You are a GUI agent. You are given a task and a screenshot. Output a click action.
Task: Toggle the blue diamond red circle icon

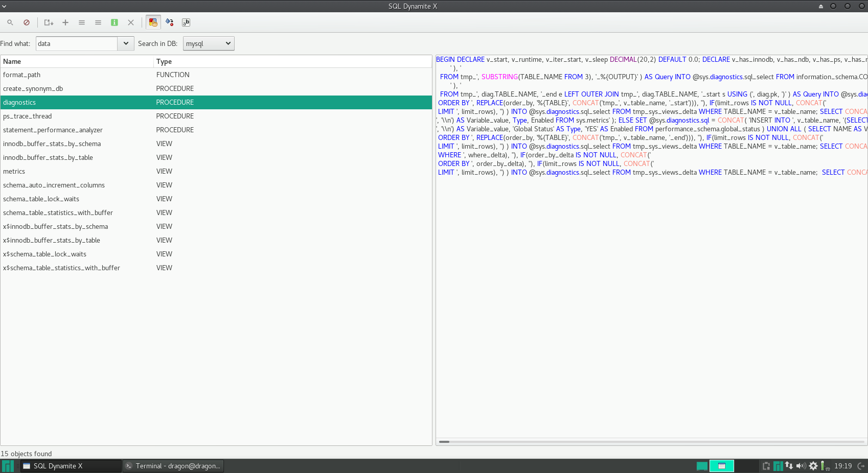[x=170, y=22]
